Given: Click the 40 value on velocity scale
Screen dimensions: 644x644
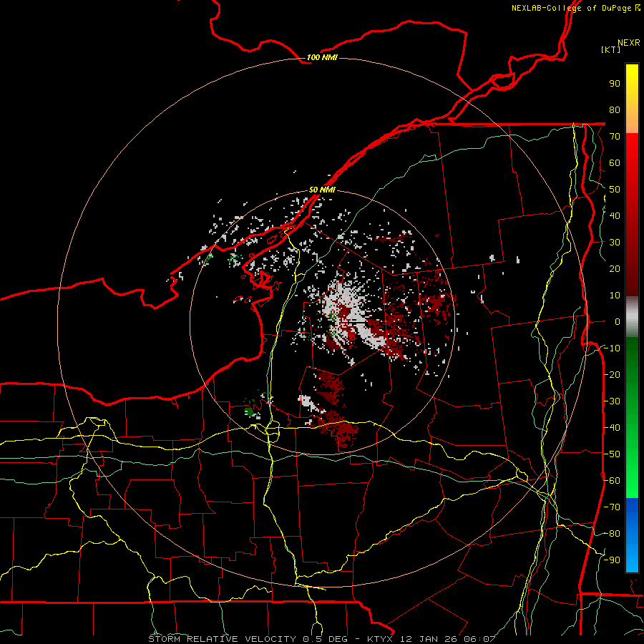Looking at the screenshot, I should 615,216.
